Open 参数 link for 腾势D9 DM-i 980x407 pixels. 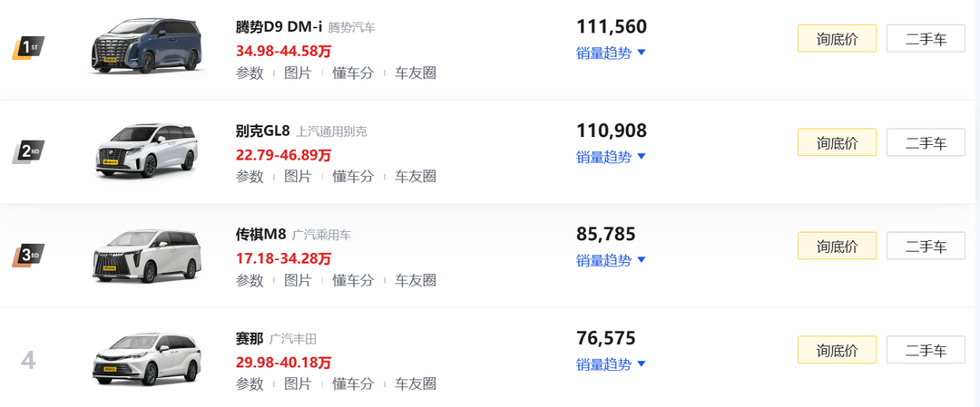(x=250, y=73)
